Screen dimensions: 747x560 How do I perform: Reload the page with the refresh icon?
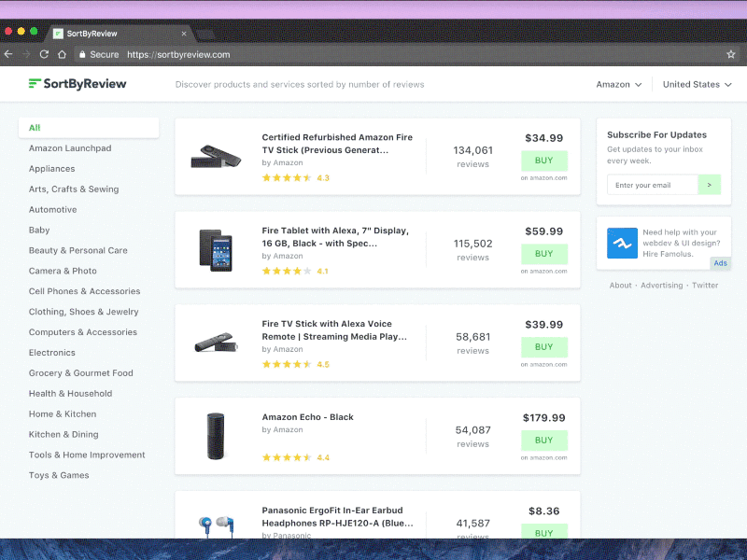pos(44,54)
